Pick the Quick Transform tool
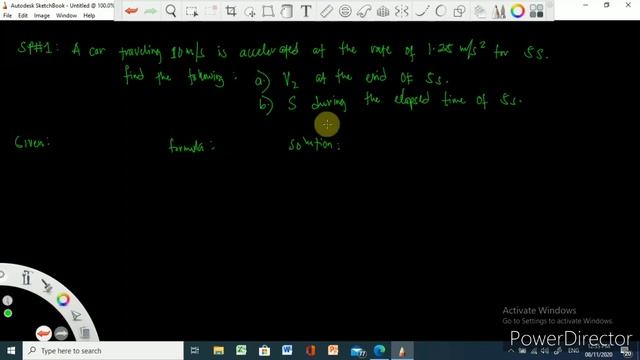The width and height of the screenshot is (640, 360). [x=249, y=11]
